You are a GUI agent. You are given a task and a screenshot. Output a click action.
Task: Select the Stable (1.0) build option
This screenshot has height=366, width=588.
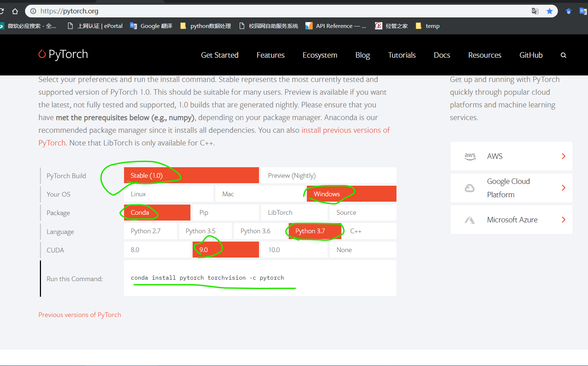click(192, 175)
